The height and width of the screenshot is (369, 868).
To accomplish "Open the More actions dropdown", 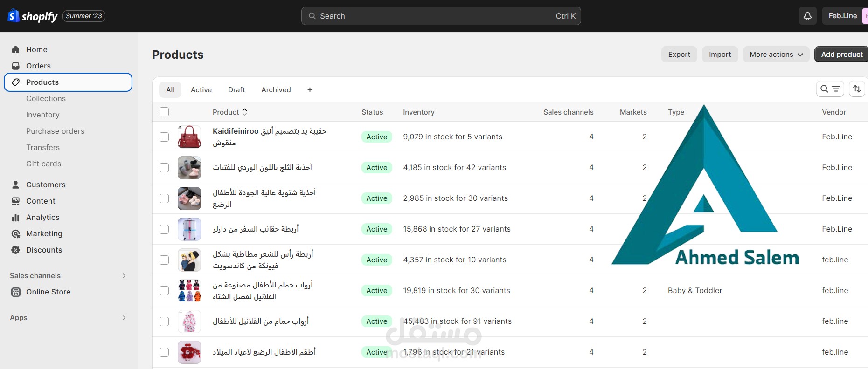I will [x=776, y=55].
